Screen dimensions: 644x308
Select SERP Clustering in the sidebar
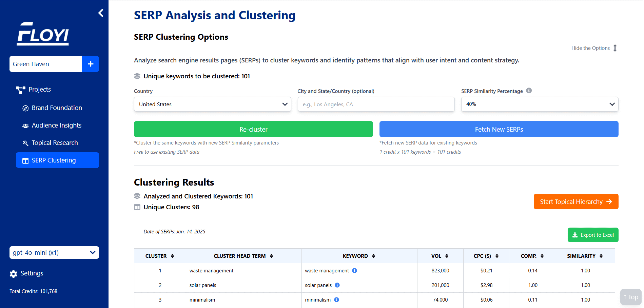coord(57,160)
